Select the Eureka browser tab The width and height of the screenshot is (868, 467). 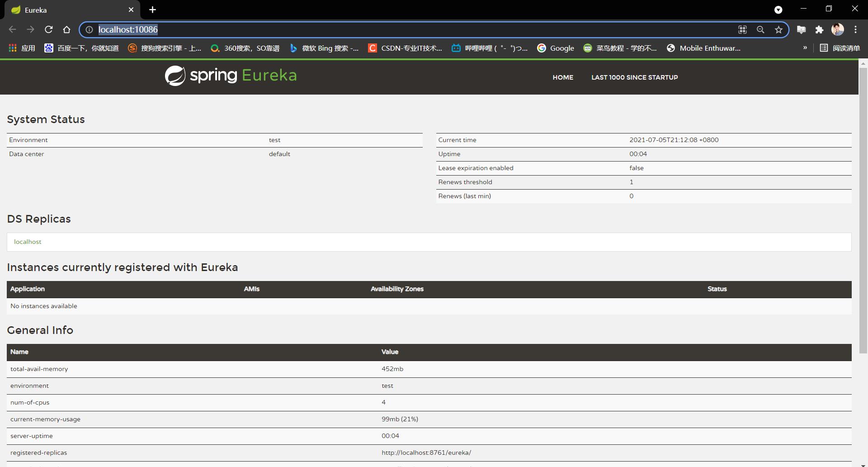[x=72, y=10]
